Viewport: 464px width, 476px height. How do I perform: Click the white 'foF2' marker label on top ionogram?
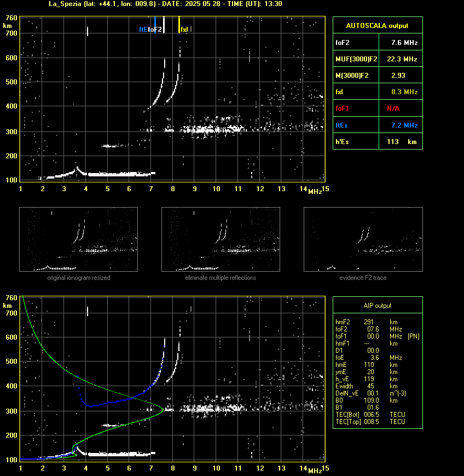tap(155, 30)
